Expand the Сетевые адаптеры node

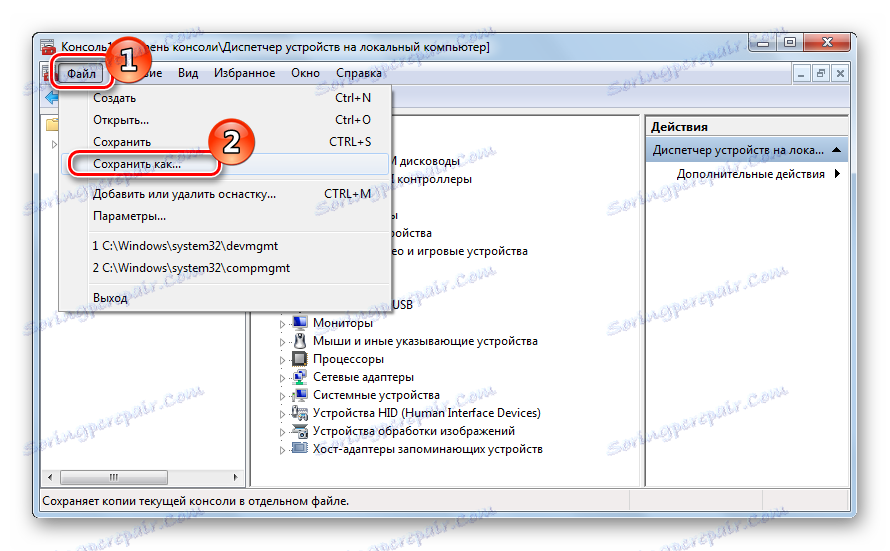[x=283, y=378]
